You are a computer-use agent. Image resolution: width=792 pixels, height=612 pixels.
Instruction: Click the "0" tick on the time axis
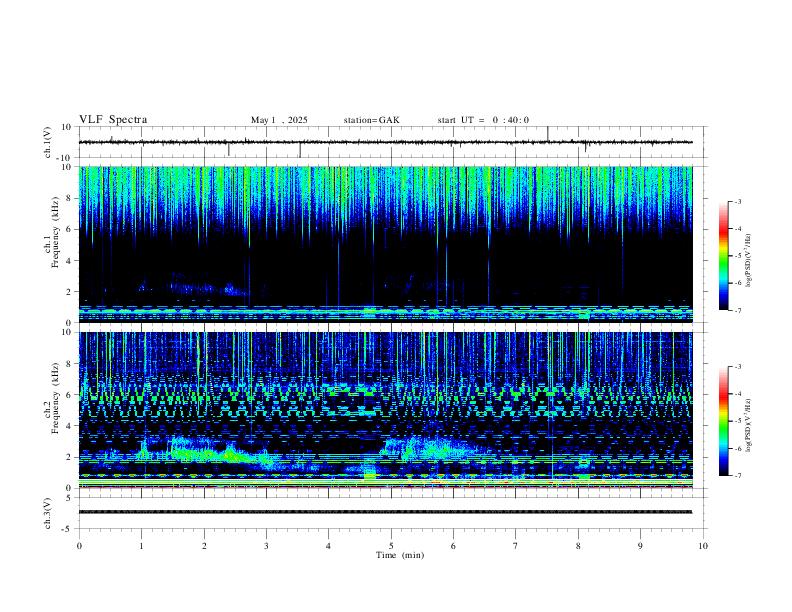point(79,546)
